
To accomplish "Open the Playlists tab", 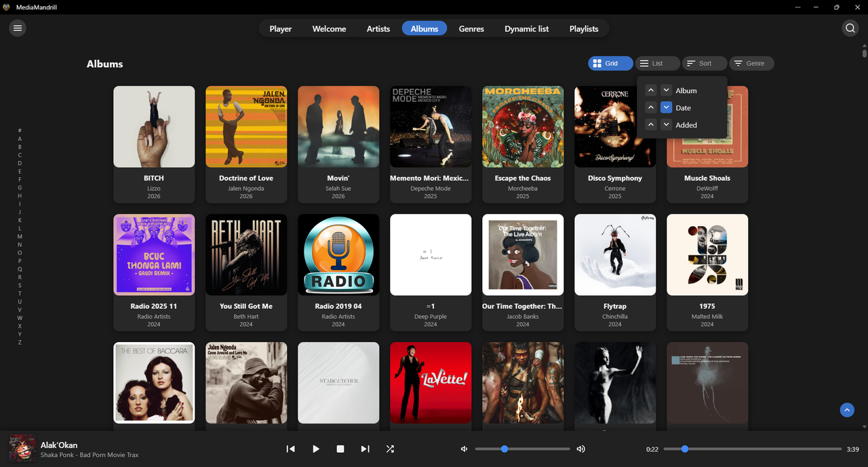I will (584, 29).
